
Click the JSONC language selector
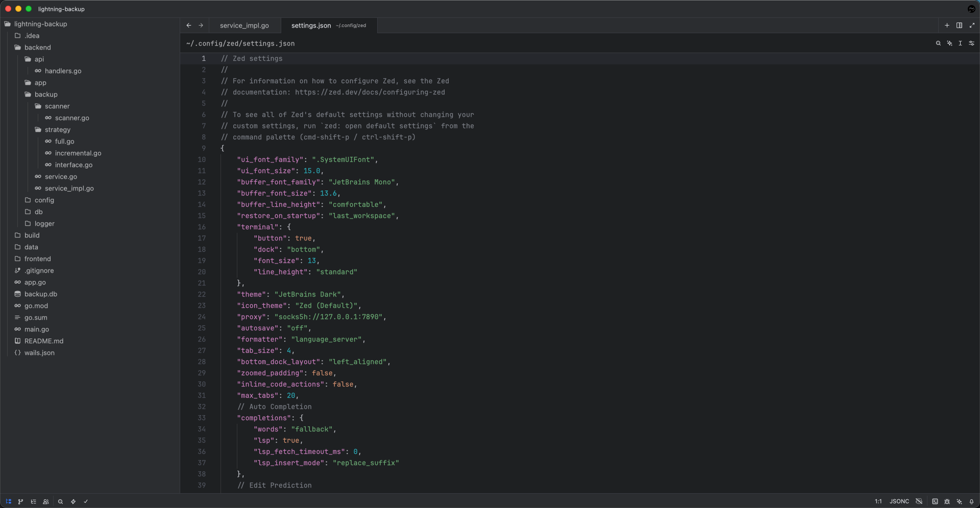pos(899,501)
